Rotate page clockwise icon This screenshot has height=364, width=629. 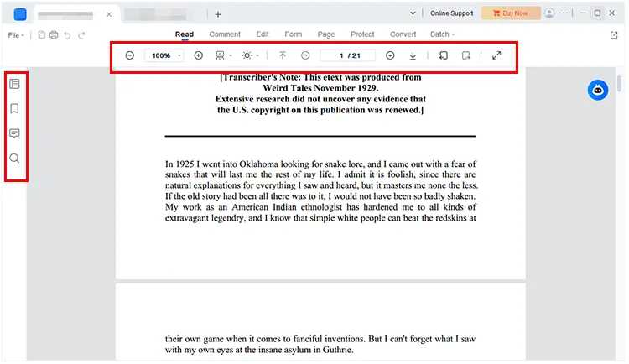click(x=465, y=55)
